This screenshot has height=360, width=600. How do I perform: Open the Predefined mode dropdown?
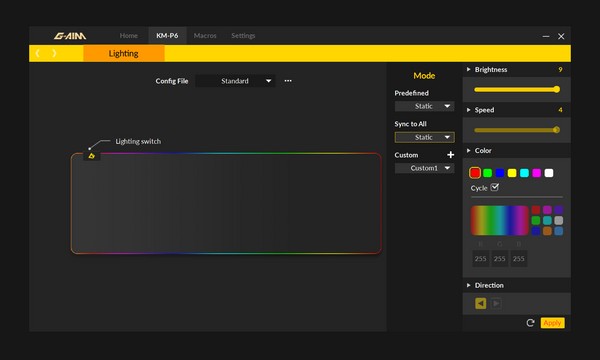click(x=424, y=106)
